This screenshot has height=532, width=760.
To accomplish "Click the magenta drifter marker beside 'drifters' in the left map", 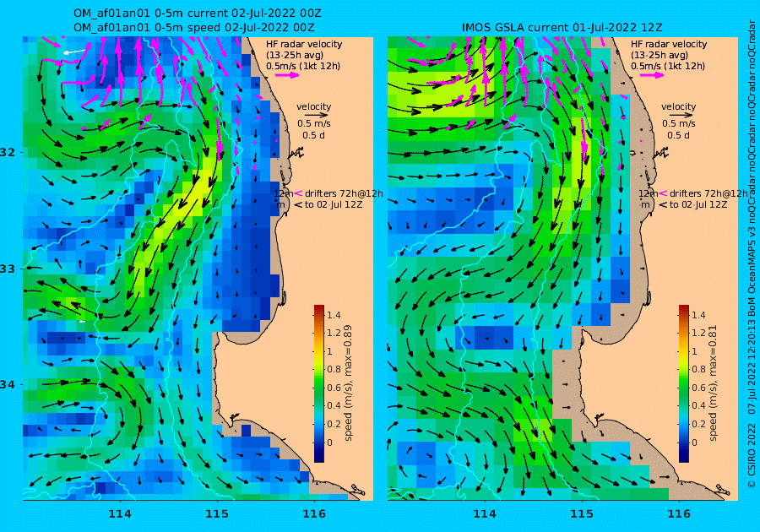I will pos(298,193).
